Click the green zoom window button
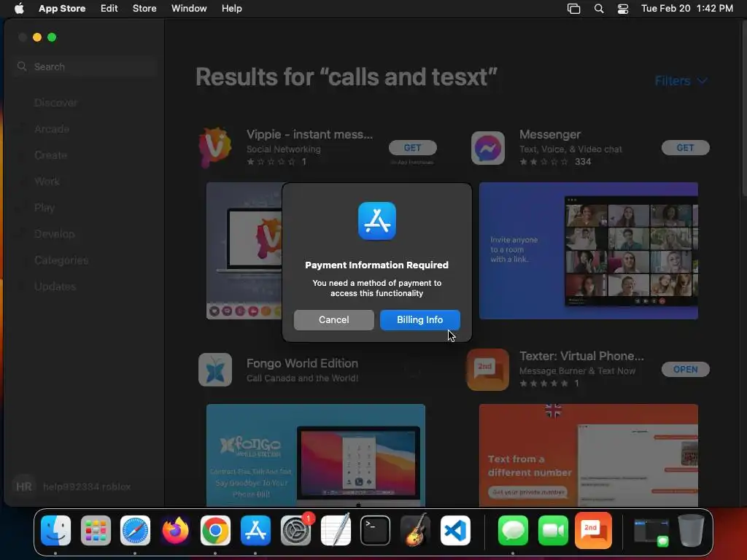Image resolution: width=747 pixels, height=560 pixels. pyautogui.click(x=52, y=37)
